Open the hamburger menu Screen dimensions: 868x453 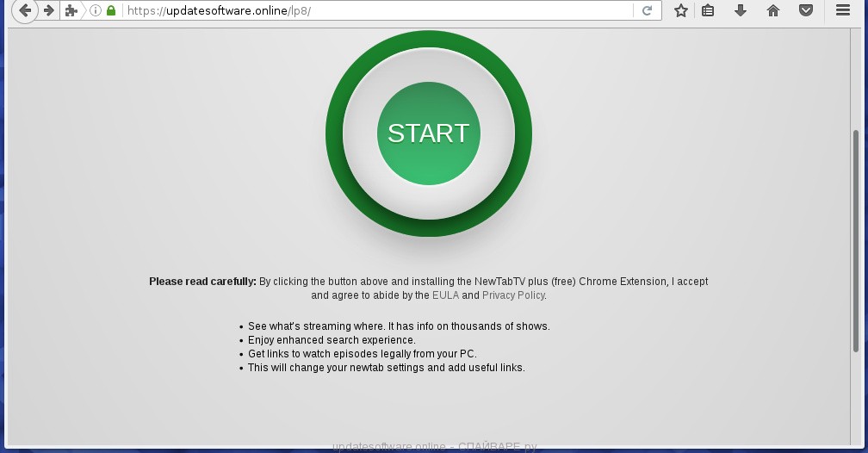[843, 11]
